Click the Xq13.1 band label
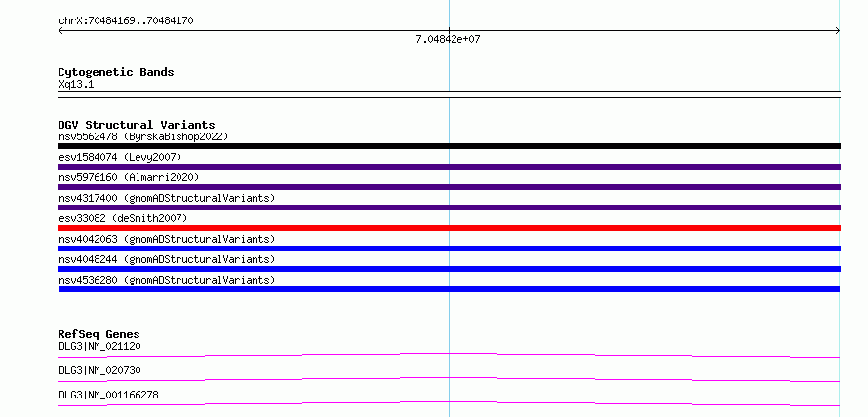The width and height of the screenshot is (868, 417). 76,84
